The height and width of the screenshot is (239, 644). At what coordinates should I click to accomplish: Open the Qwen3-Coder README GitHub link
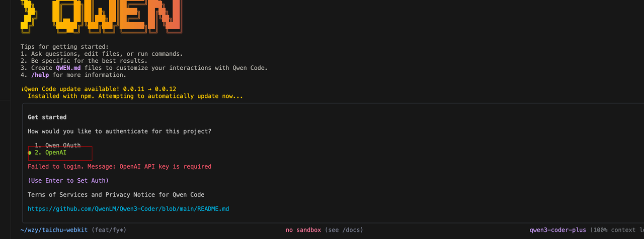tap(128, 208)
